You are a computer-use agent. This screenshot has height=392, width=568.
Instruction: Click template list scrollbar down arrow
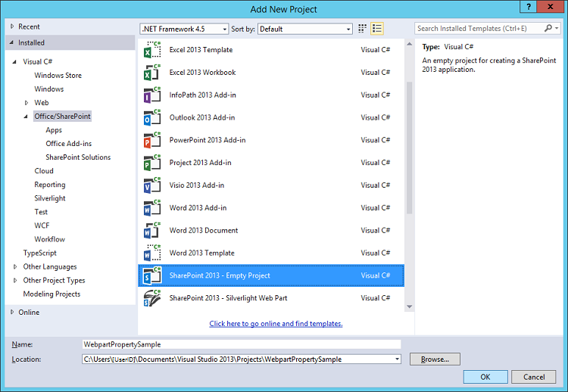409,306
